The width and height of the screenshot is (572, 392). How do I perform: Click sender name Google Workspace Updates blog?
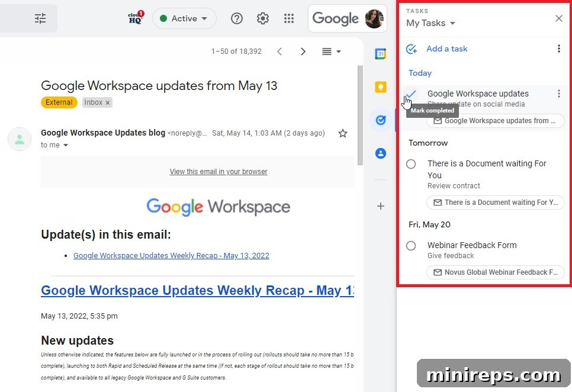[103, 133]
